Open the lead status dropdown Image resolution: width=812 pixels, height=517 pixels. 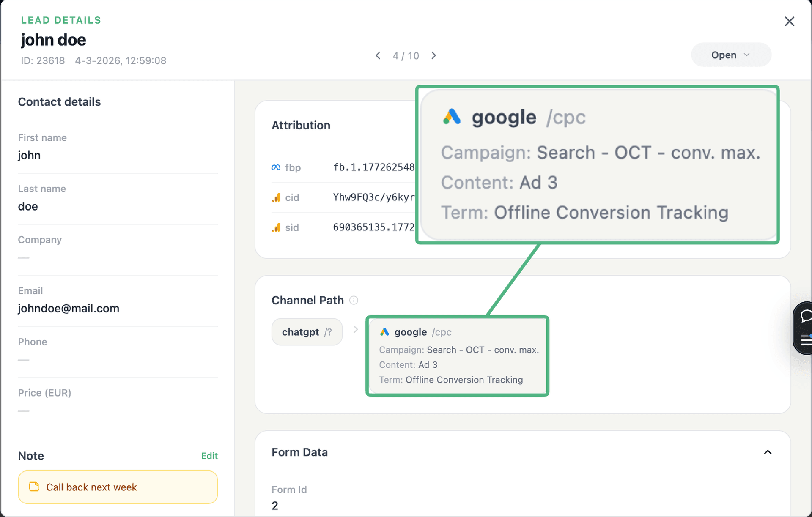(731, 55)
